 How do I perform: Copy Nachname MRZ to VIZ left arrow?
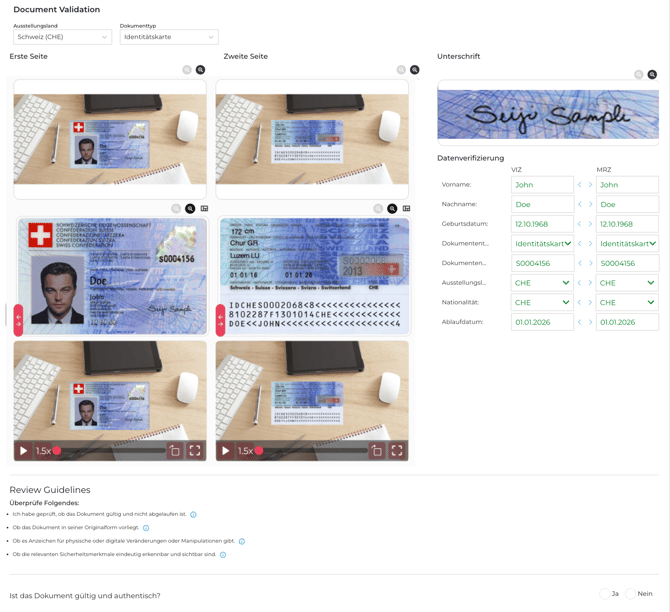(580, 204)
